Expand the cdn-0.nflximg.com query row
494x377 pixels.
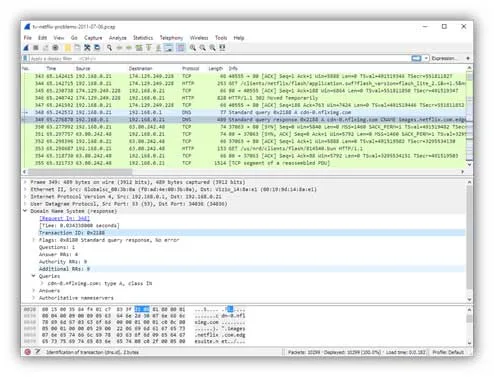[x=42, y=283]
